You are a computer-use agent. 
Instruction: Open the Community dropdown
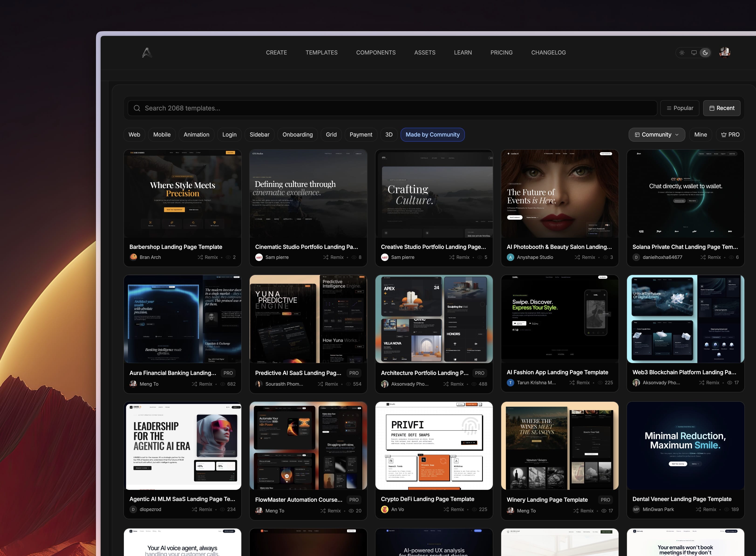[x=657, y=134]
